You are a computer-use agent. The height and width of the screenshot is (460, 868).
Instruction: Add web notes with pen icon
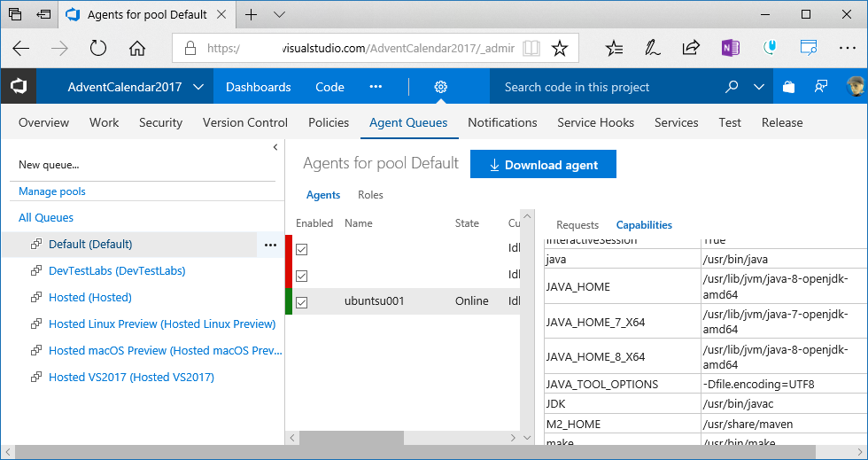pyautogui.click(x=653, y=48)
